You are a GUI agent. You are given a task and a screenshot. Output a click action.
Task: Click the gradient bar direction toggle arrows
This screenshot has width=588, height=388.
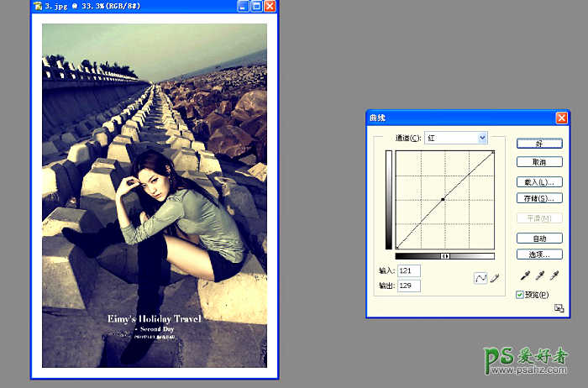[445, 256]
